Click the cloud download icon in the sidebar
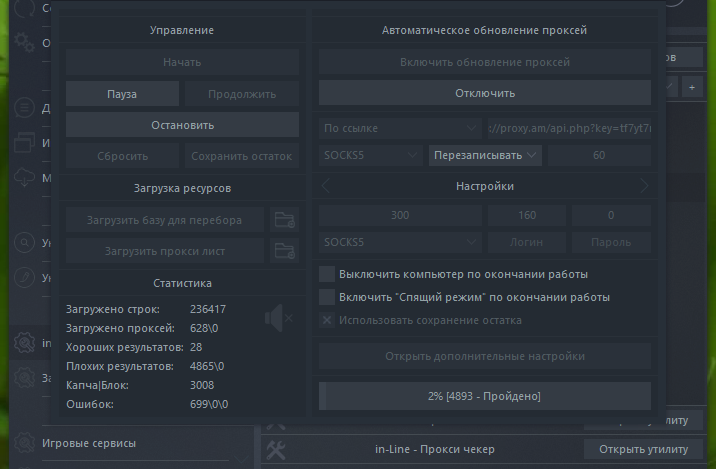Viewport: 716px width, 469px height. 24,177
